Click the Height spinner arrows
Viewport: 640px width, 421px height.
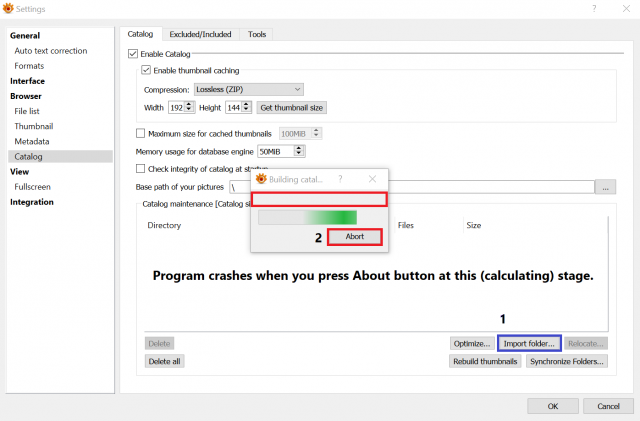[246, 107]
